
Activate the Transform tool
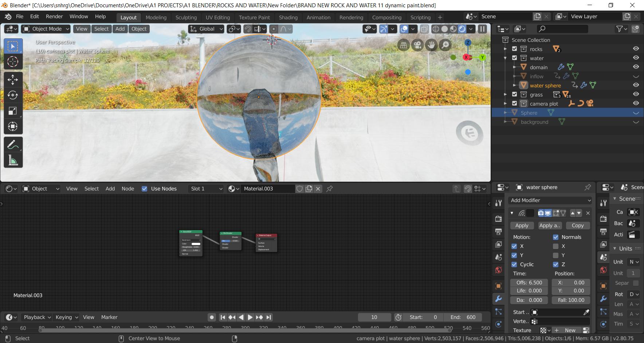[x=13, y=126]
